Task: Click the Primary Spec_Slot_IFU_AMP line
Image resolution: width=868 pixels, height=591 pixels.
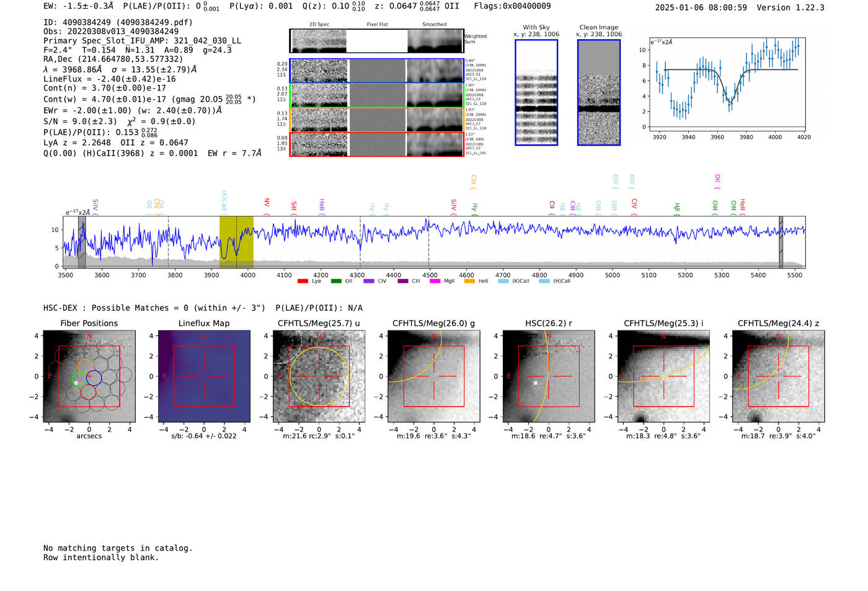Action: click(143, 41)
